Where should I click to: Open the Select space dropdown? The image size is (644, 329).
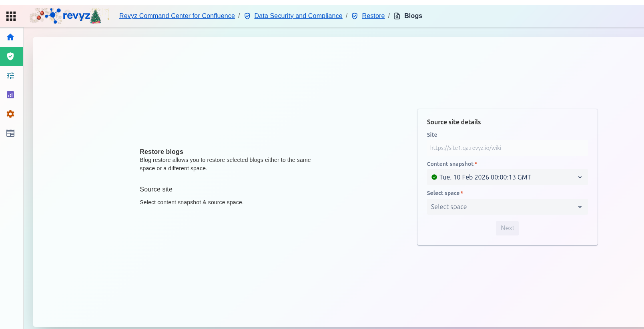point(507,207)
